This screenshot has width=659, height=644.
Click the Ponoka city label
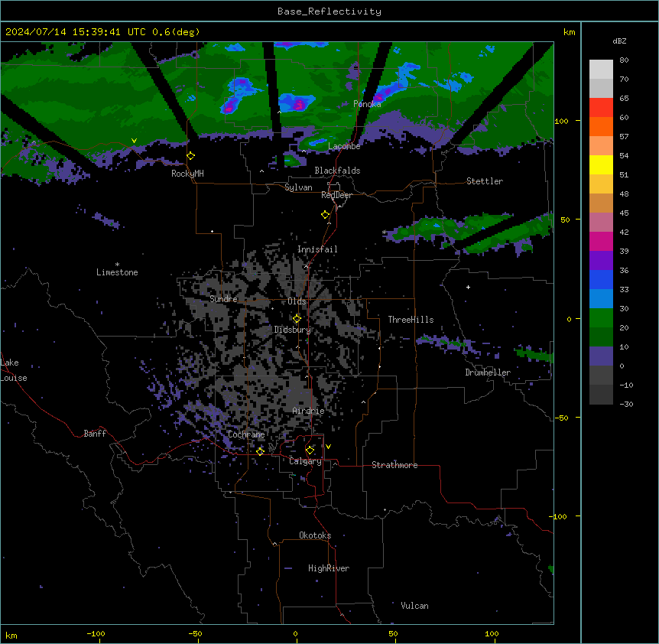pos(367,104)
